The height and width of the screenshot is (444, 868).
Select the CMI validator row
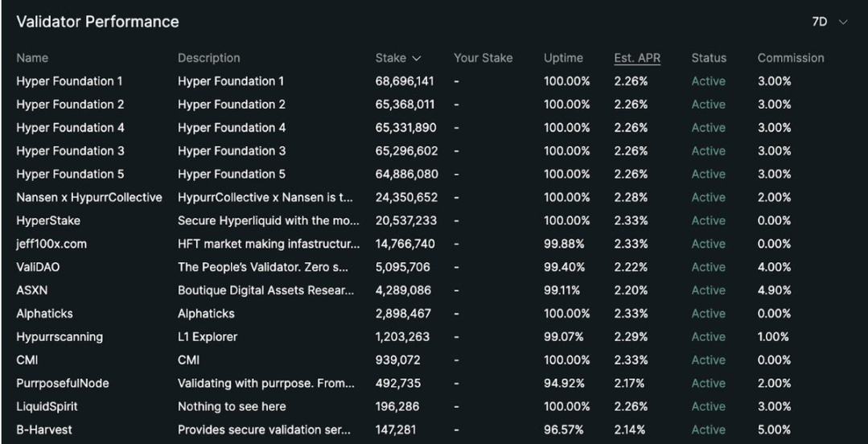point(27,360)
